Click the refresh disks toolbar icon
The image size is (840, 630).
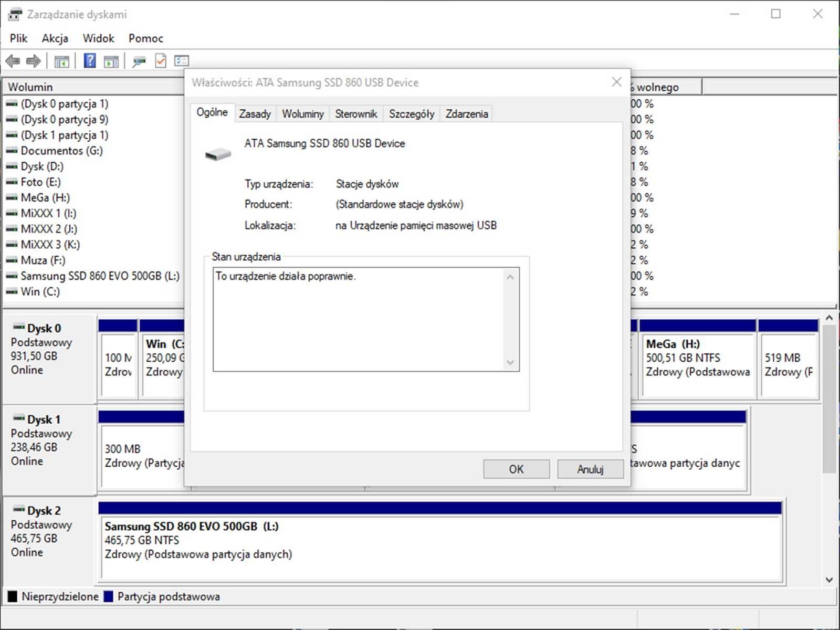click(139, 61)
